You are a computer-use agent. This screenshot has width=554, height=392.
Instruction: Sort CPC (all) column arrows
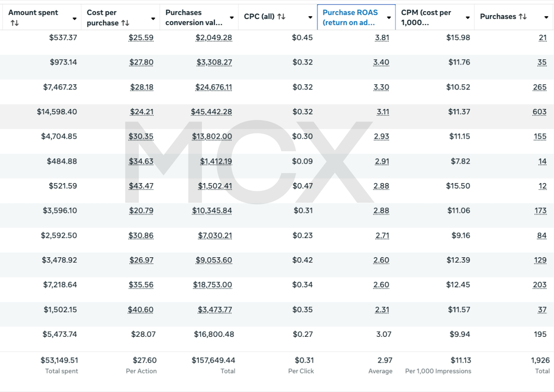pyautogui.click(x=281, y=17)
